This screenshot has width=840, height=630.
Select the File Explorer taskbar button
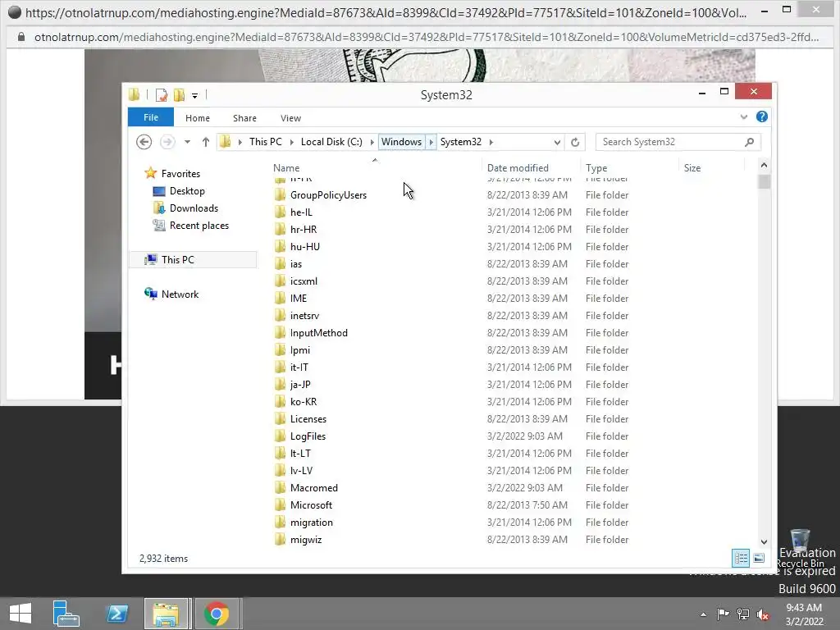click(x=166, y=614)
